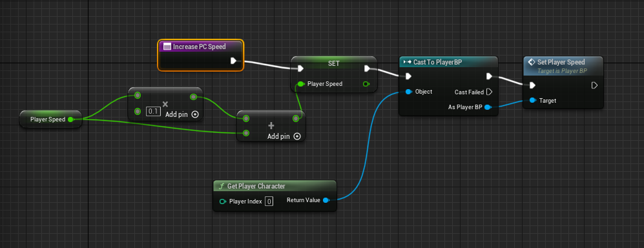Image resolution: width=644 pixels, height=248 pixels.
Task: Select the Get Player Character node header
Action: tap(275, 186)
